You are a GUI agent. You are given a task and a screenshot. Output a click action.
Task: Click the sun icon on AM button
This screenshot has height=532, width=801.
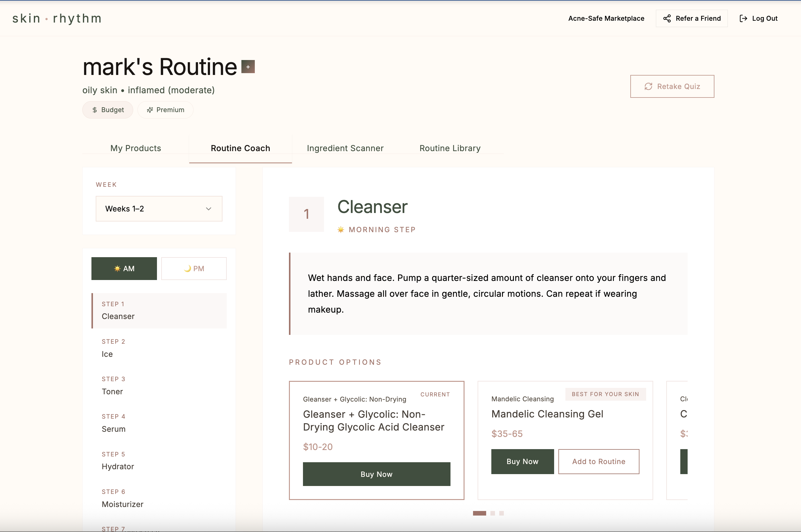click(x=117, y=269)
